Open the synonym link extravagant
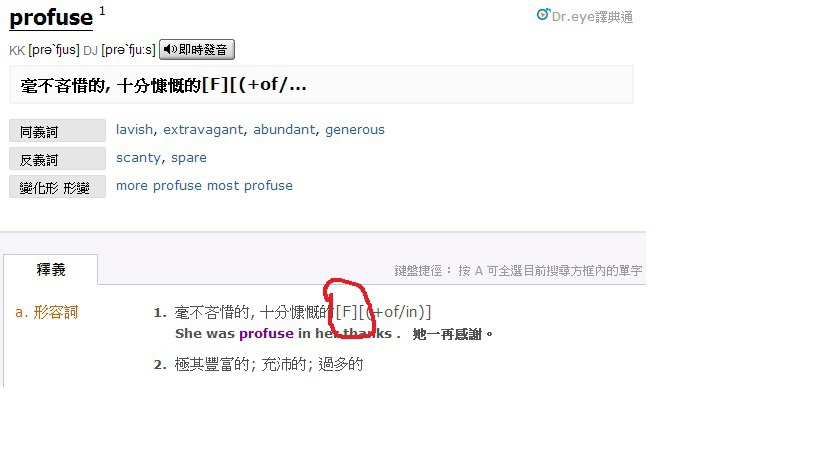819x460 pixels. click(203, 130)
